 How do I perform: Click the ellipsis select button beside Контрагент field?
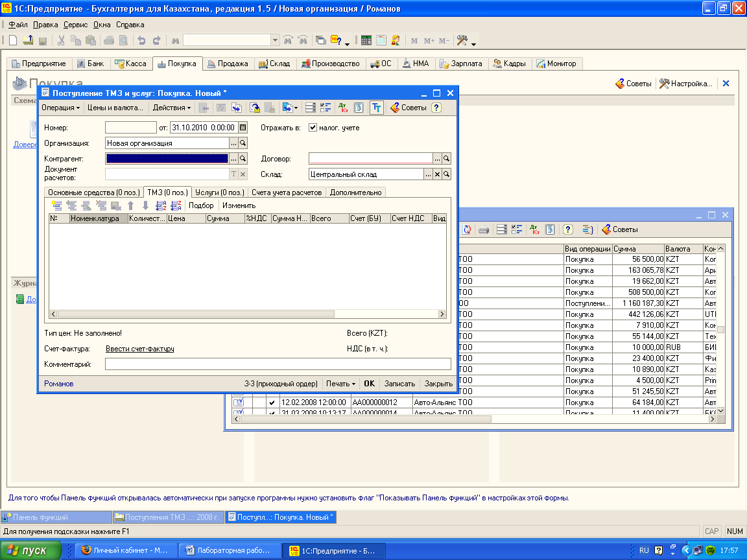click(x=234, y=159)
